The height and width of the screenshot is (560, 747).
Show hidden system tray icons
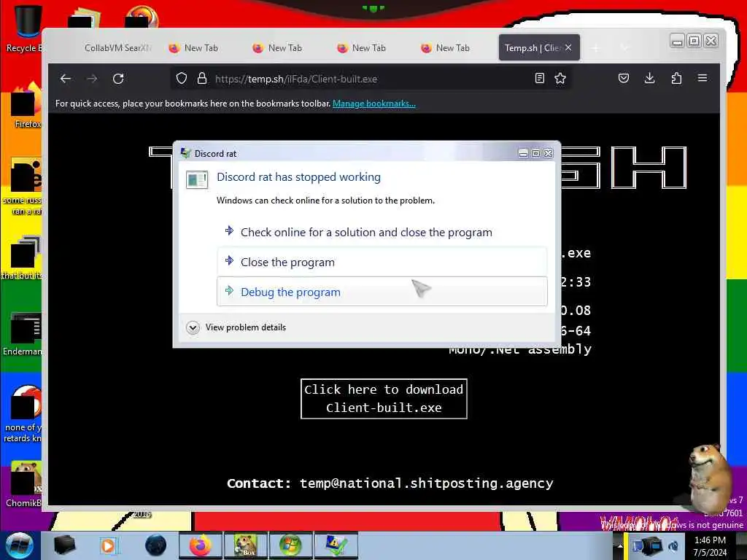click(620, 545)
